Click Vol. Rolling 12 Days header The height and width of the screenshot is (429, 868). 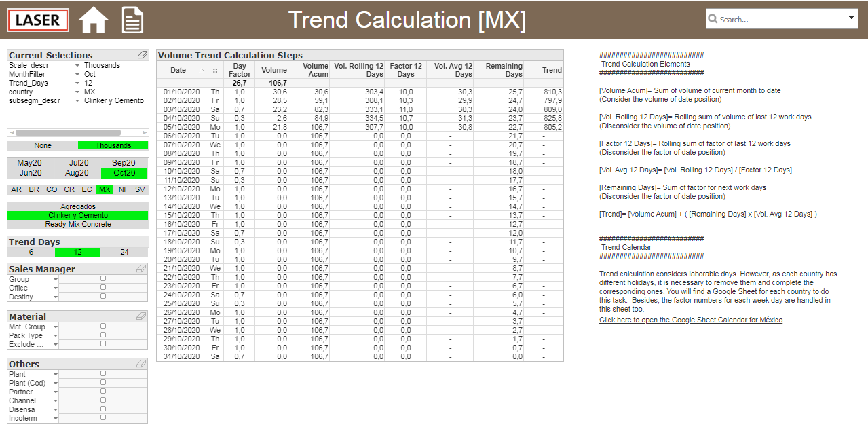coord(358,70)
